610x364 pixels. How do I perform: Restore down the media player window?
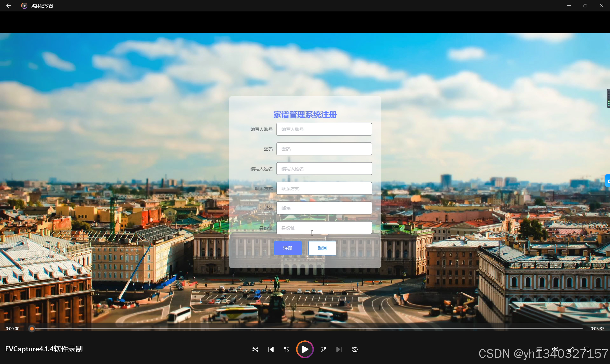(585, 6)
